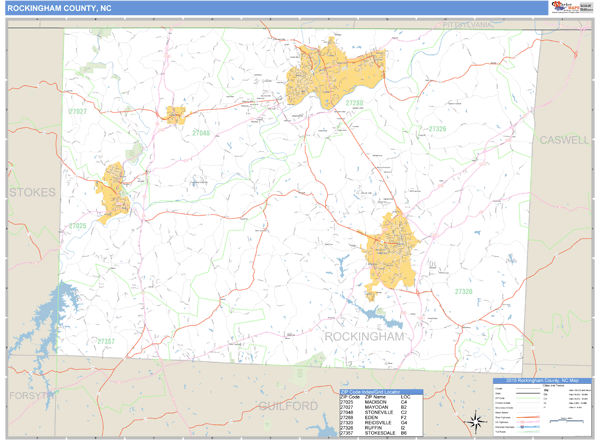Click the Stoneville city area on map
This screenshot has width=600, height=440.
(176, 114)
